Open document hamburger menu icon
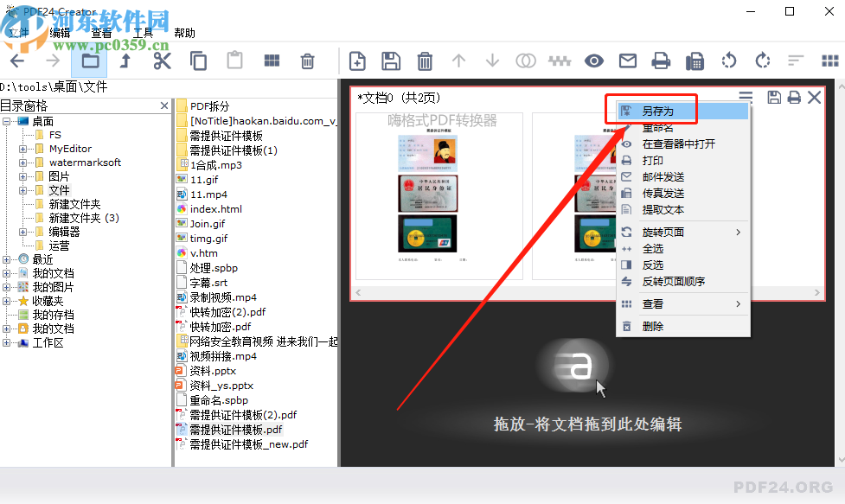The image size is (845, 504). (x=746, y=97)
